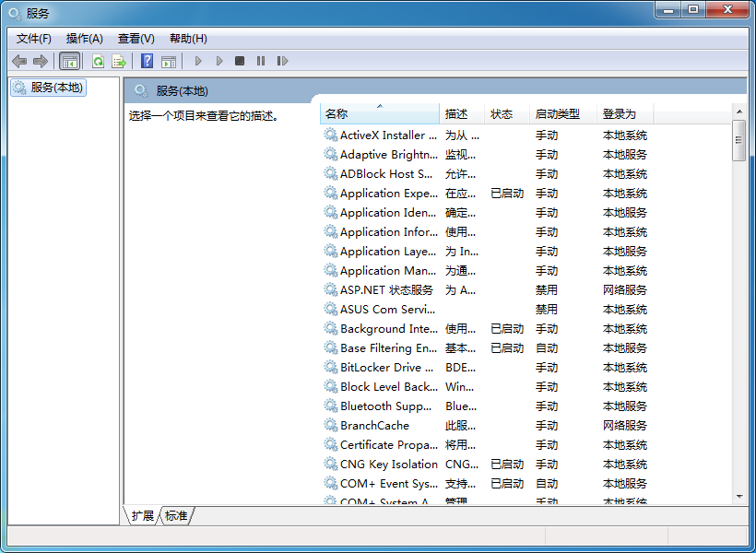Open the 文件(F) menu

pyautogui.click(x=34, y=38)
